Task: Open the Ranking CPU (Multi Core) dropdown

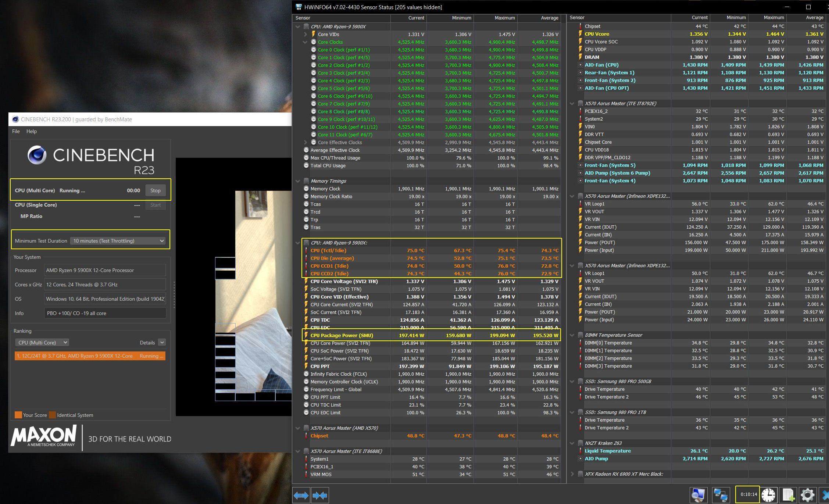Action: point(42,342)
